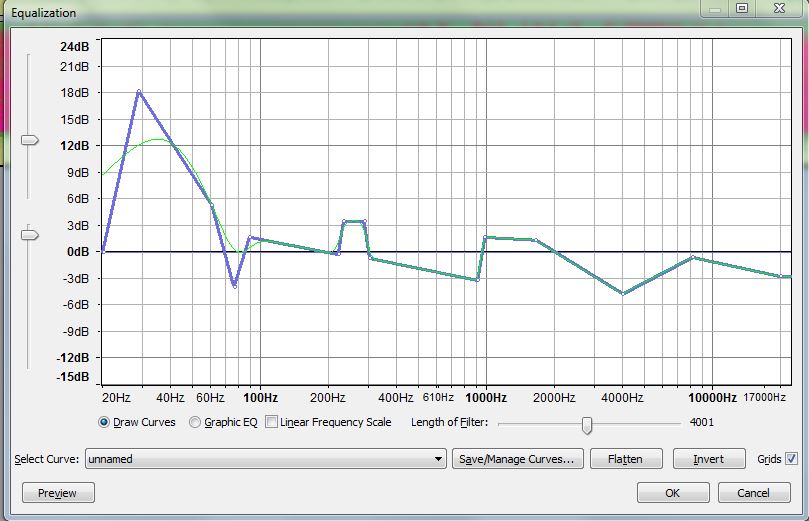The width and height of the screenshot is (809, 521).
Task: Click the lower dB range slider handle
Action: (29, 235)
